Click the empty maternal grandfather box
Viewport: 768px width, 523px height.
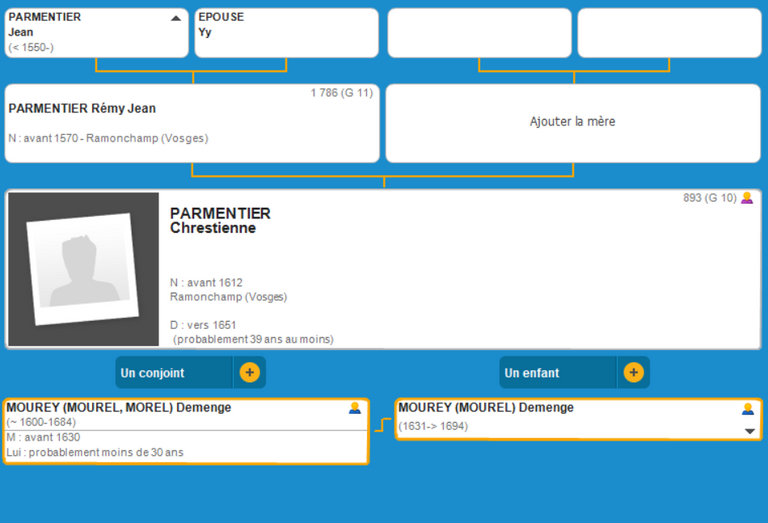tap(479, 33)
